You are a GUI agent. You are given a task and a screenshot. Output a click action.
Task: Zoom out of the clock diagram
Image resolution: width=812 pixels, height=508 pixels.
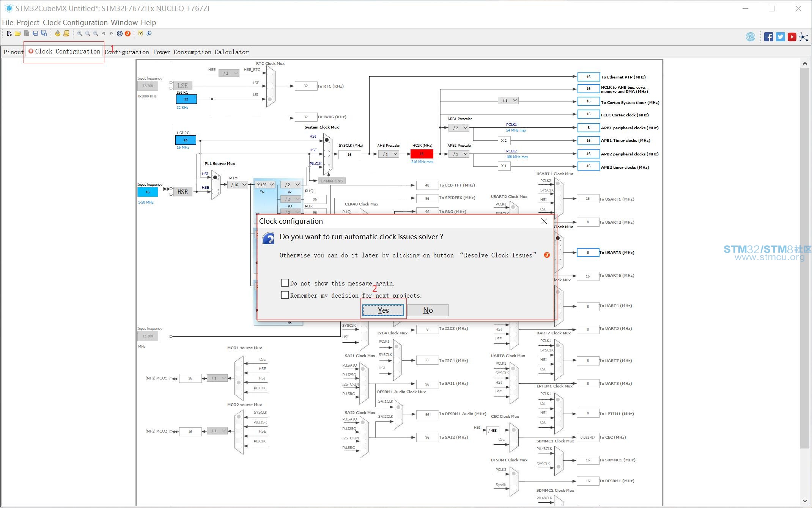coord(96,34)
